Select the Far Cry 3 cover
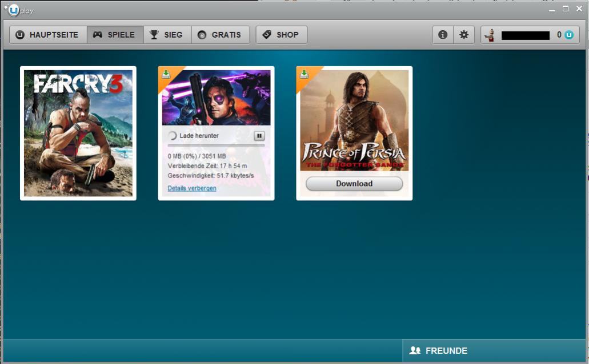The height and width of the screenshot is (364, 589). click(78, 133)
